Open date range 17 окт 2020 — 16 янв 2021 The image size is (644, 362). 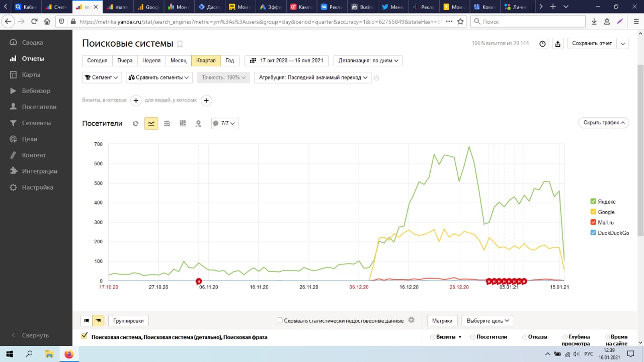286,60
